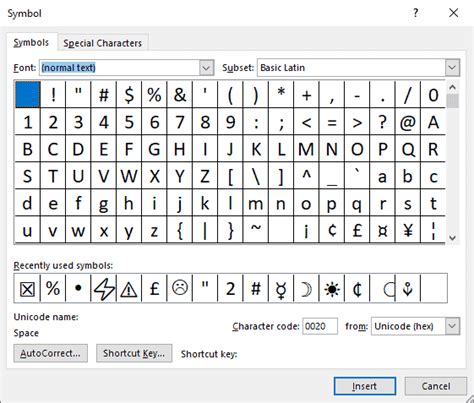Click the Shortcut Key button
The image size is (474, 403).
[x=134, y=353]
